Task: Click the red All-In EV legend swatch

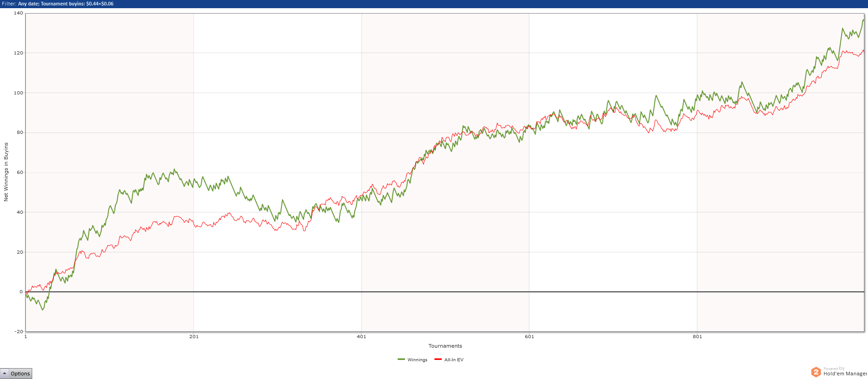Action: point(438,359)
